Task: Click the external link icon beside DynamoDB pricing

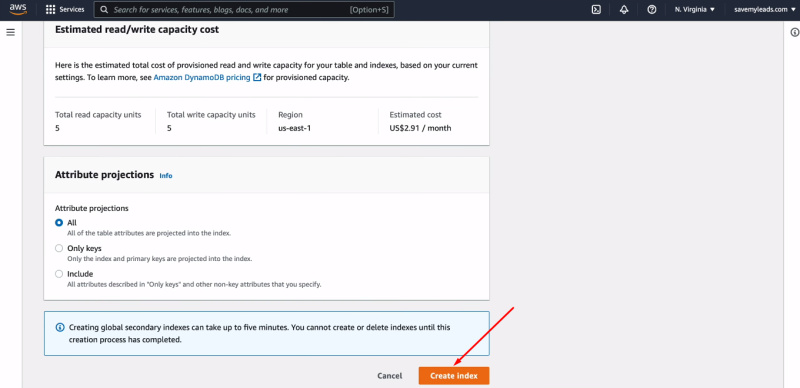Action: [257, 78]
